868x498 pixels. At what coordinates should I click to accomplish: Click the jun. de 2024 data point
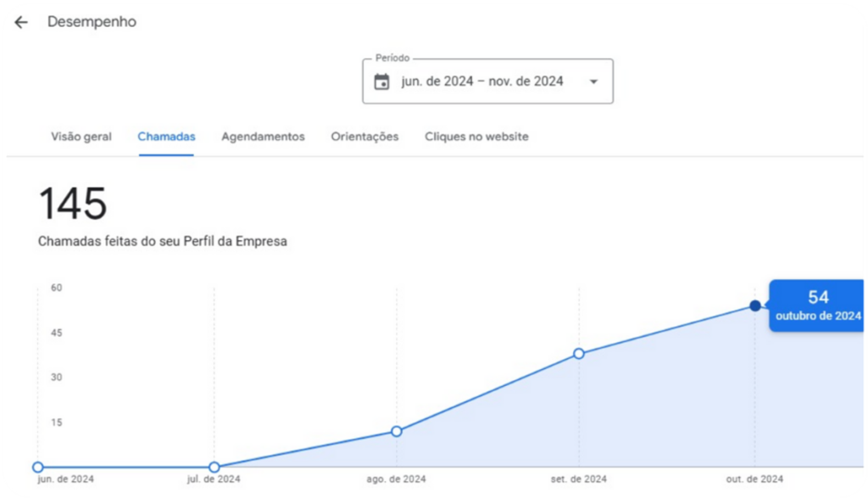point(37,467)
